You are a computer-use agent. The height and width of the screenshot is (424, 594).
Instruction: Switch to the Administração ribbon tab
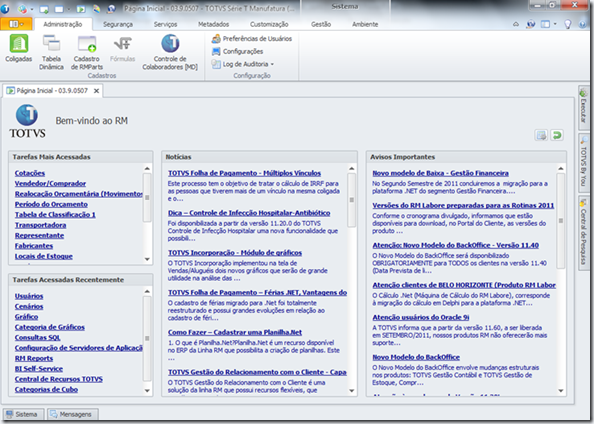point(63,24)
